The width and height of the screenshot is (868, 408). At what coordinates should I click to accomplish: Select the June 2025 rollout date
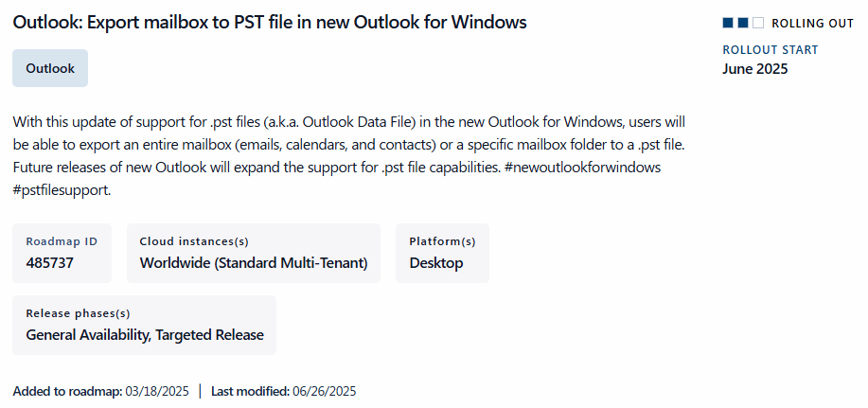[754, 68]
